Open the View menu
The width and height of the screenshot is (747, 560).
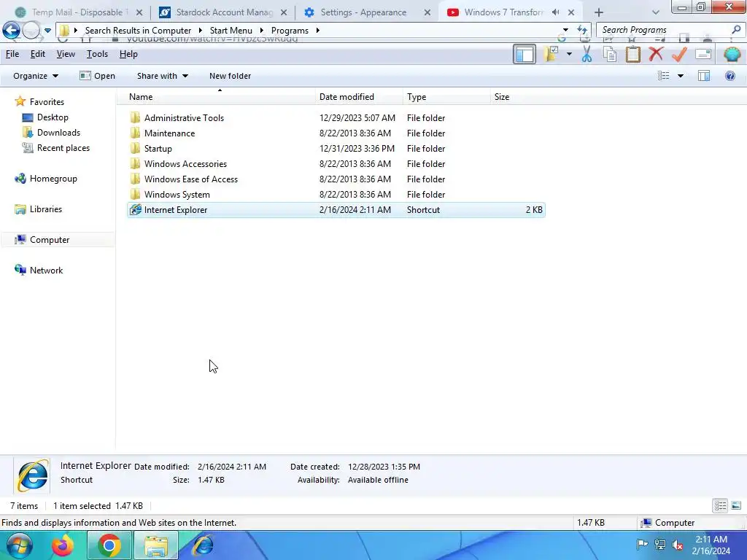[x=66, y=54]
